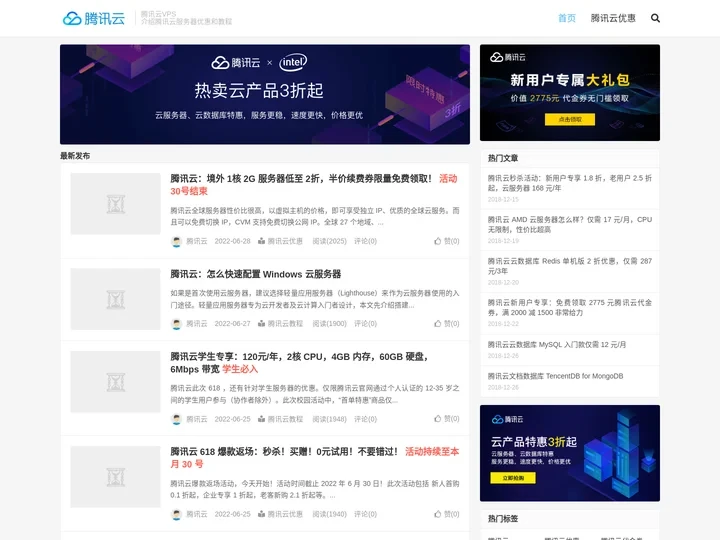Click the red 活动30号结束 label
This screenshot has width=720, height=540.
click(x=314, y=185)
